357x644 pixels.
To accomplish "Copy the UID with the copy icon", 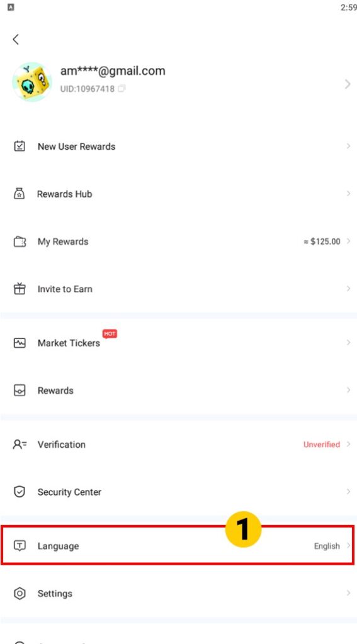I will pos(122,88).
